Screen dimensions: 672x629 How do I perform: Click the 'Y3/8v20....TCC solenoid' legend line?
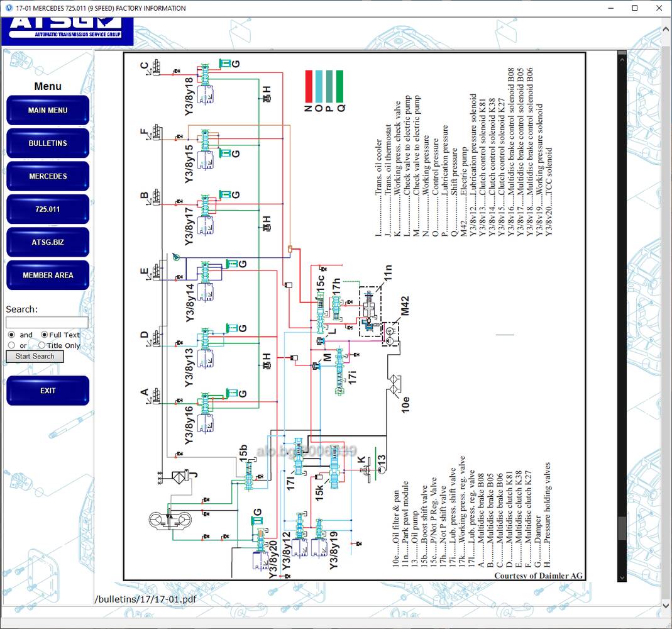549,192
